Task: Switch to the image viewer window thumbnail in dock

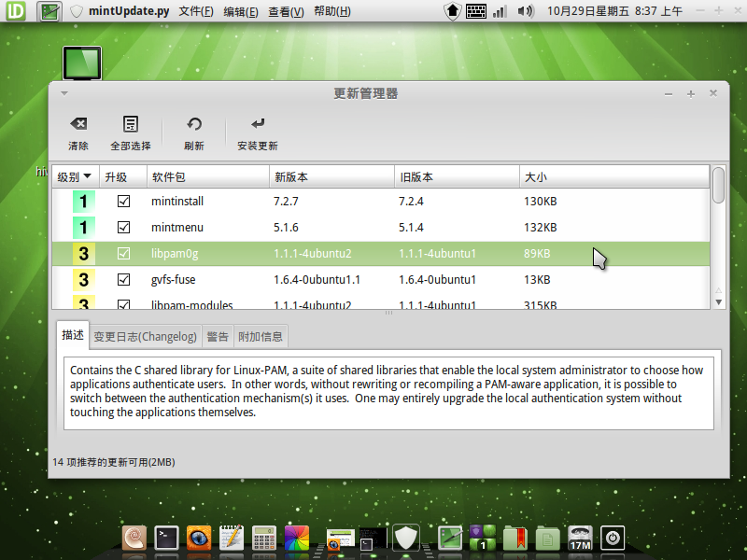Action: pyautogui.click(x=340, y=539)
